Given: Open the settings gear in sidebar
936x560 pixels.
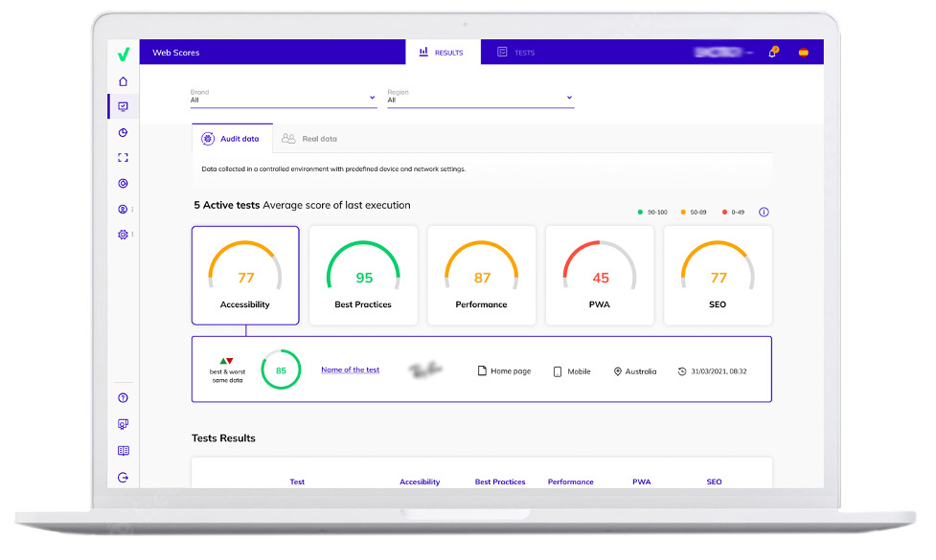Looking at the screenshot, I should (x=123, y=235).
